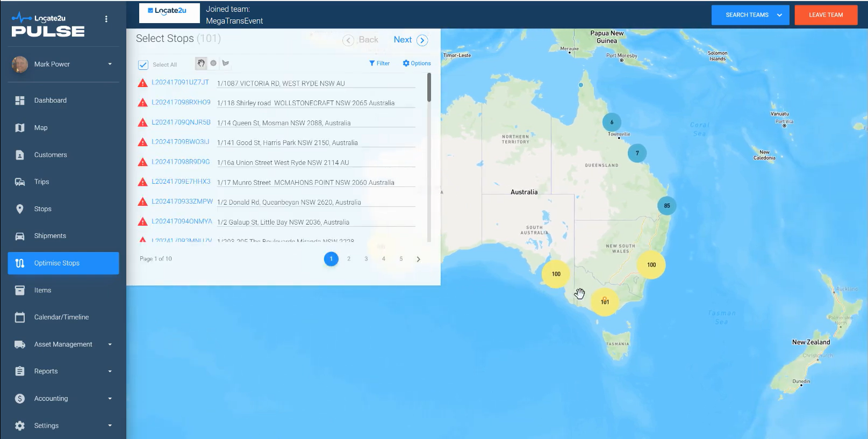Expand the Asset Management submenu
This screenshot has height=439, width=868.
tap(110, 344)
